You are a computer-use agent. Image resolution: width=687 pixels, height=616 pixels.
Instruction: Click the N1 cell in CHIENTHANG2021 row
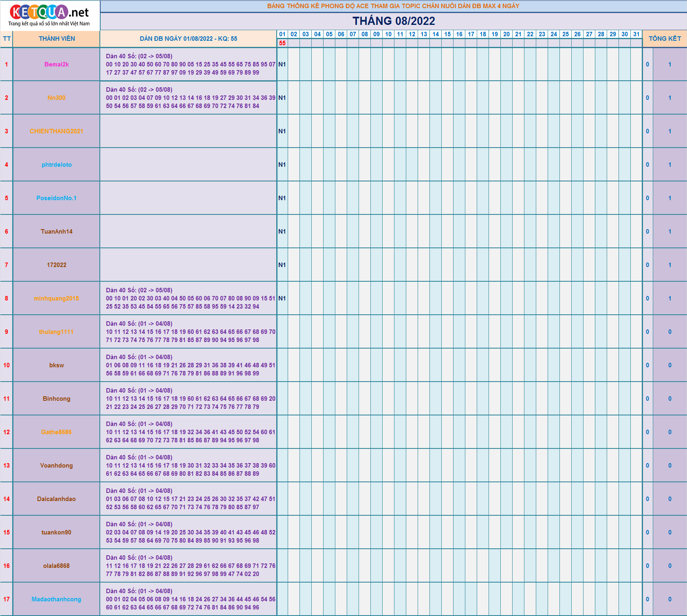282,131
